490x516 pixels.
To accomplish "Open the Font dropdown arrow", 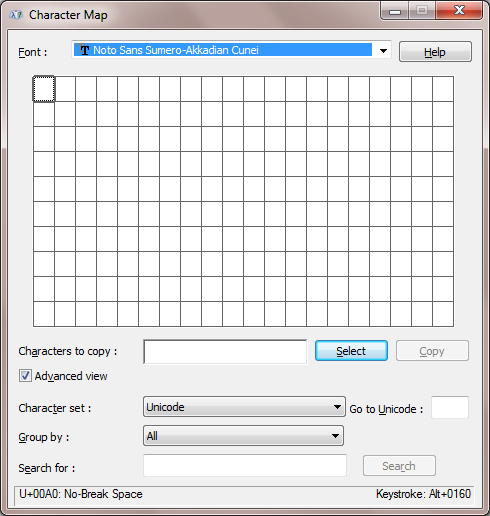I will pyautogui.click(x=383, y=51).
